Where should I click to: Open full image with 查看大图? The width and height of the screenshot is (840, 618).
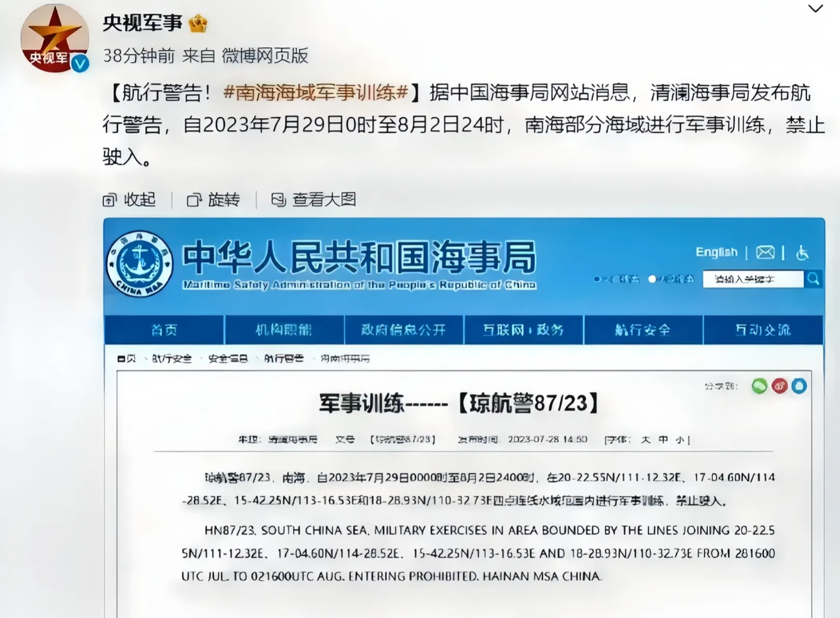[x=314, y=200]
